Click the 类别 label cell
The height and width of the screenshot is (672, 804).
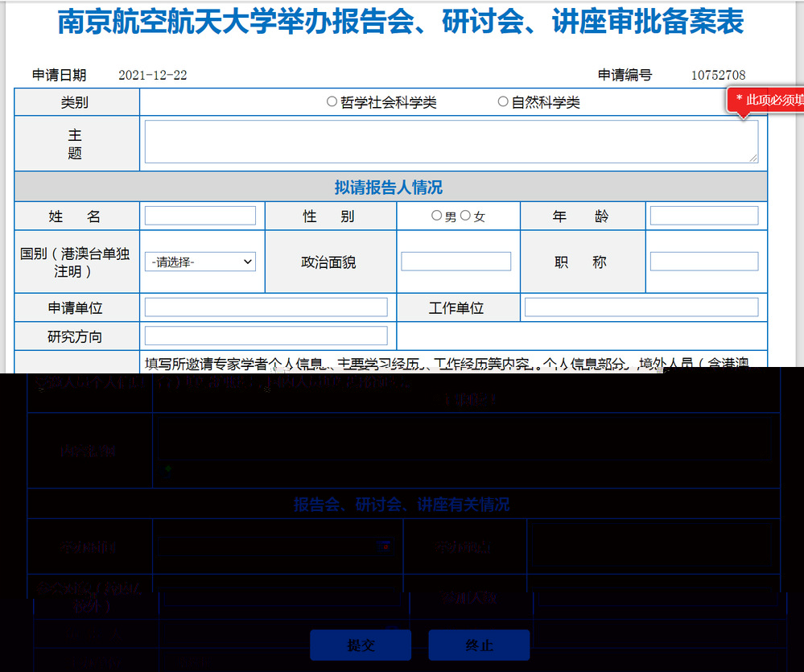pyautogui.click(x=77, y=102)
